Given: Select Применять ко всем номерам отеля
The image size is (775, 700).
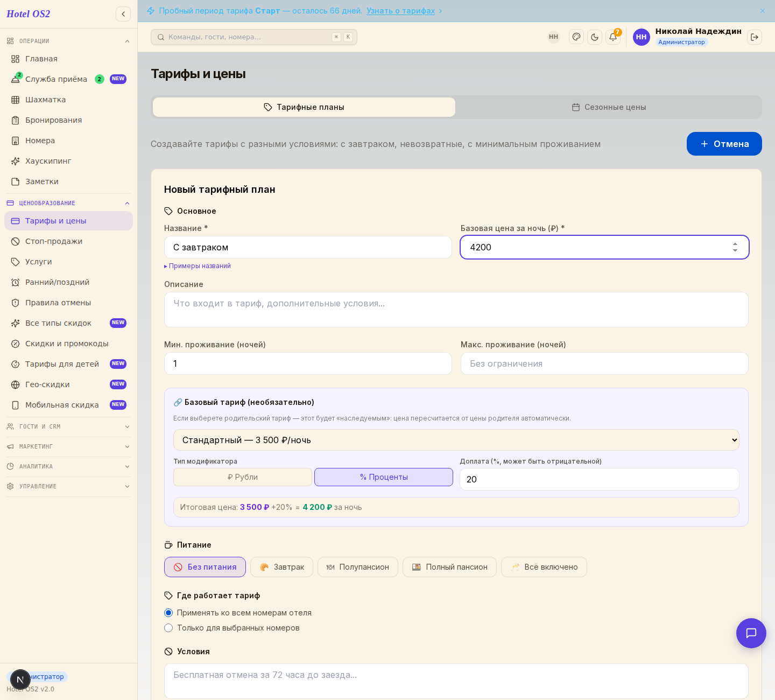Looking at the screenshot, I should tap(238, 613).
